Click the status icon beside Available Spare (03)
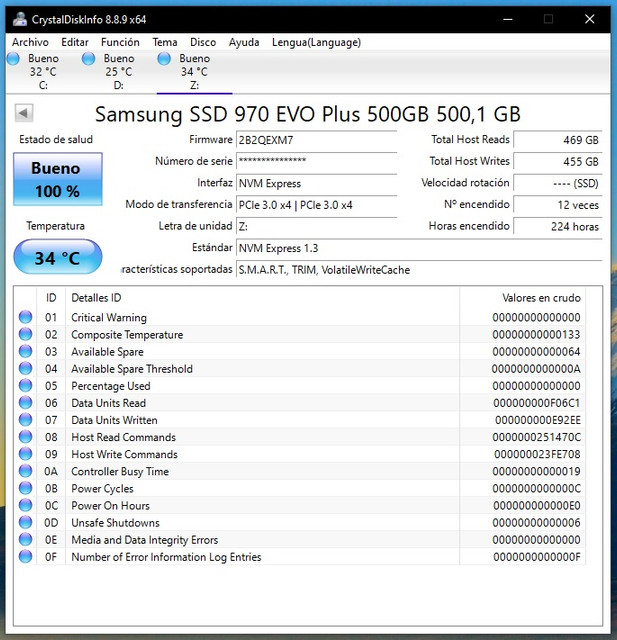 (x=25, y=351)
